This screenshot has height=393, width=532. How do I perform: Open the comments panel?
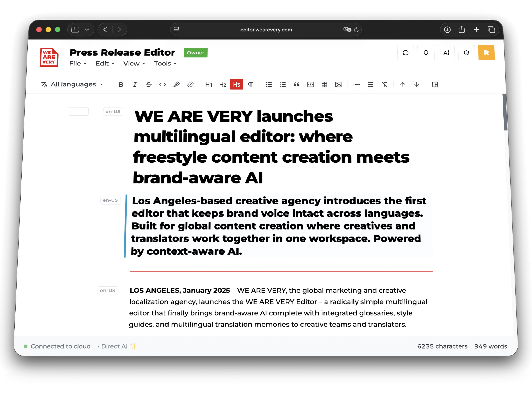coord(406,53)
